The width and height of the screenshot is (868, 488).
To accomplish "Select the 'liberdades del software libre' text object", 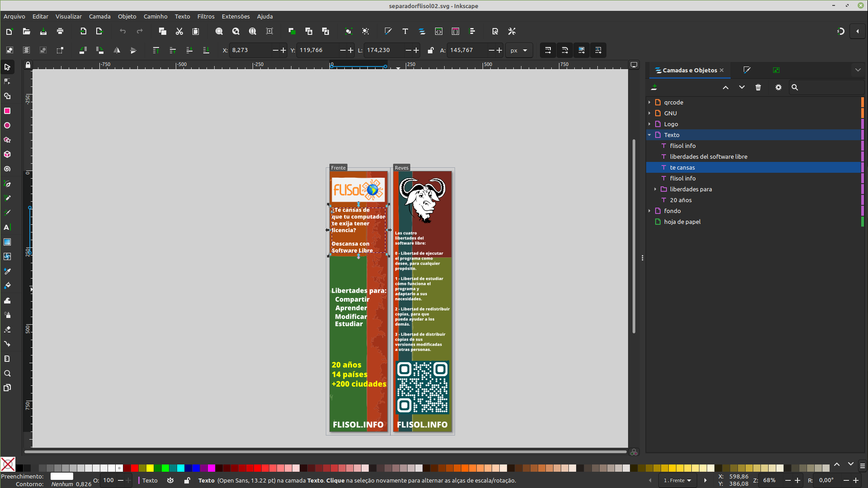I will click(708, 156).
